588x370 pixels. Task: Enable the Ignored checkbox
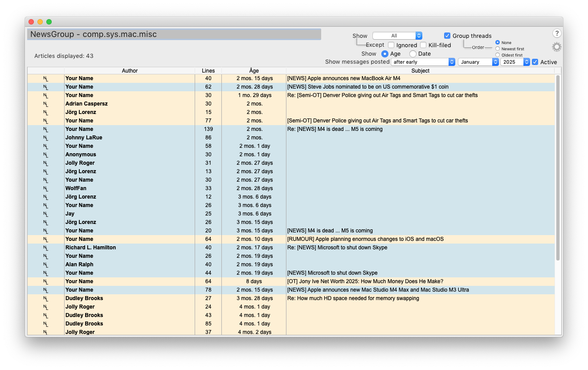(391, 45)
